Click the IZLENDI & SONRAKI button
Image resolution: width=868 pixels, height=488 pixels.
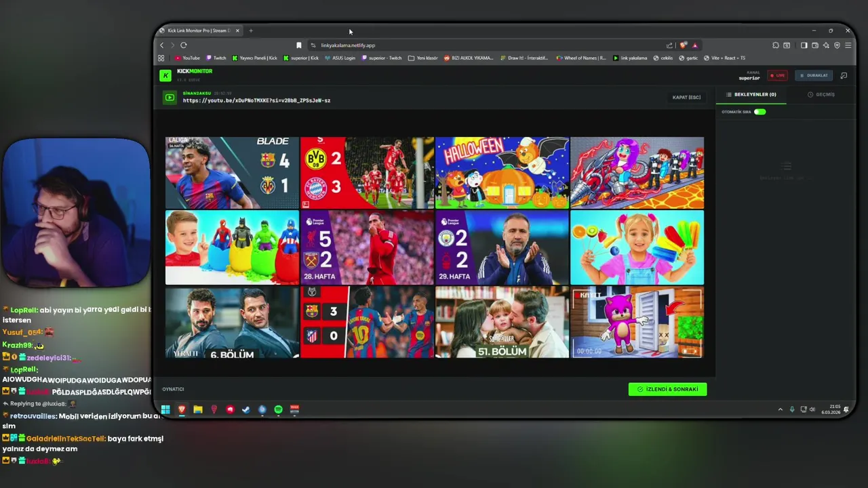pos(668,389)
